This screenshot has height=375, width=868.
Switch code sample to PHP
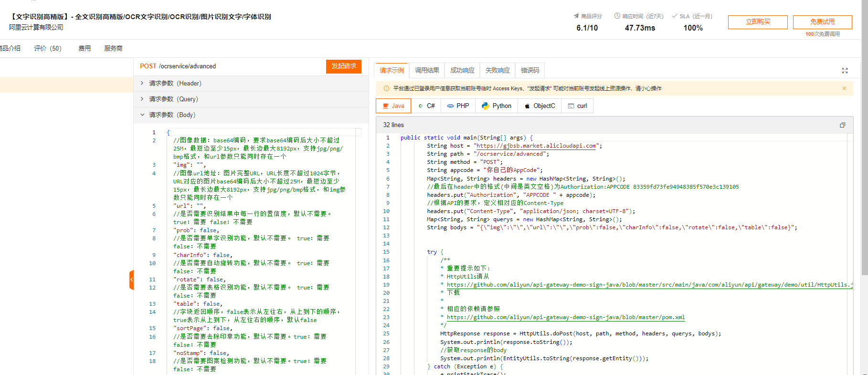click(x=458, y=106)
